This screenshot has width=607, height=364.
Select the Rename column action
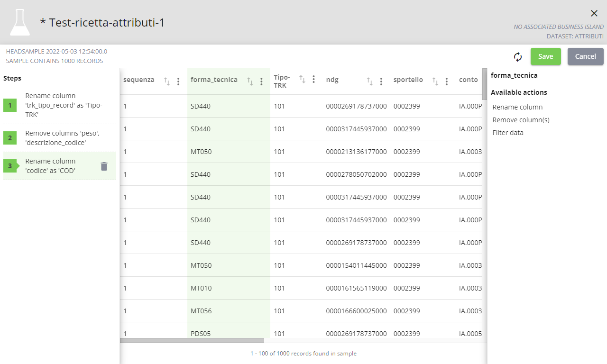[517, 107]
